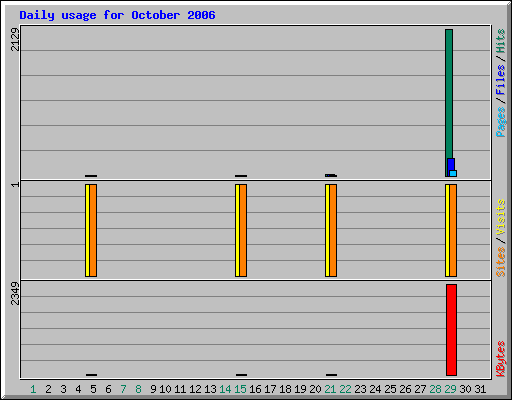Click the yellow Visits bar for day 29

coord(447,230)
